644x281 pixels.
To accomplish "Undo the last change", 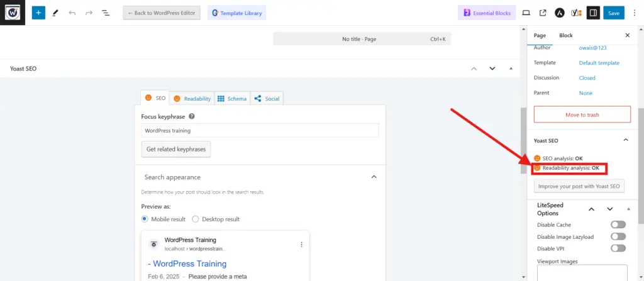I will [x=72, y=13].
